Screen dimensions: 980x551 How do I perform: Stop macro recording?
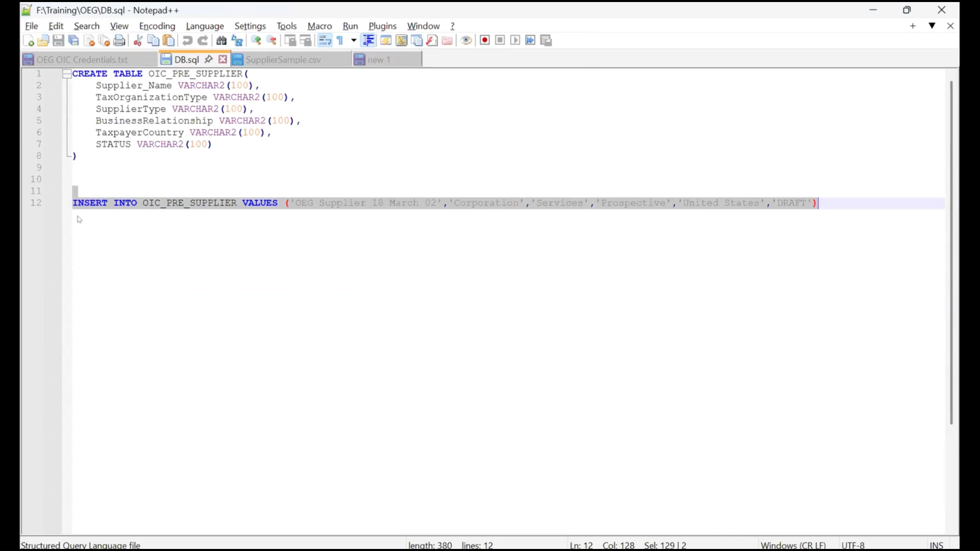pyautogui.click(x=500, y=40)
